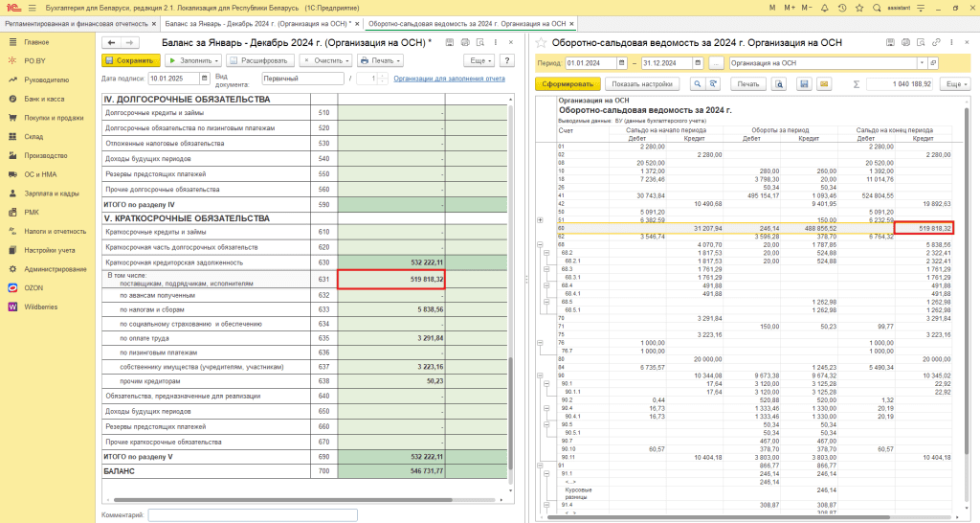Click the Расшифровать button

pos(260,60)
